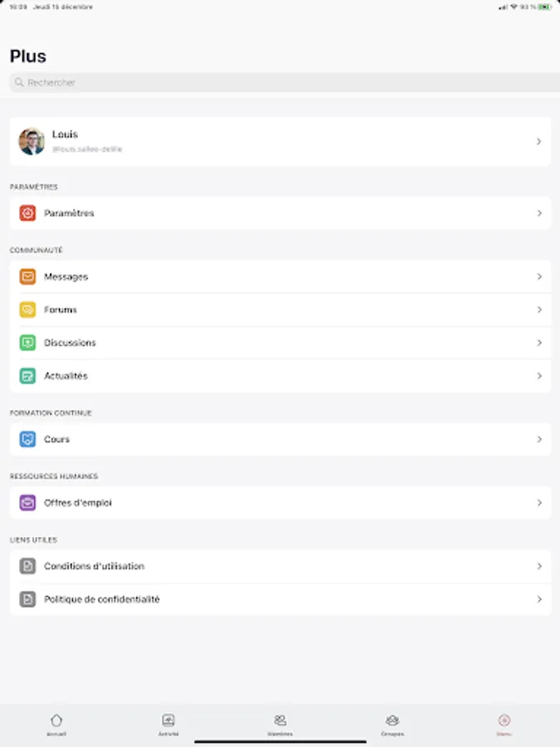Focus the Rechercher search field
The width and height of the screenshot is (560, 747).
(x=285, y=82)
